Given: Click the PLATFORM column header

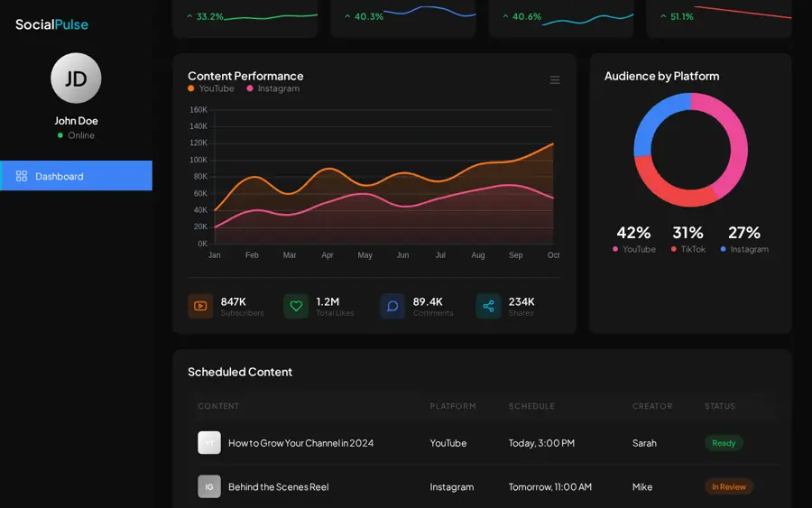Looking at the screenshot, I should (x=453, y=406).
